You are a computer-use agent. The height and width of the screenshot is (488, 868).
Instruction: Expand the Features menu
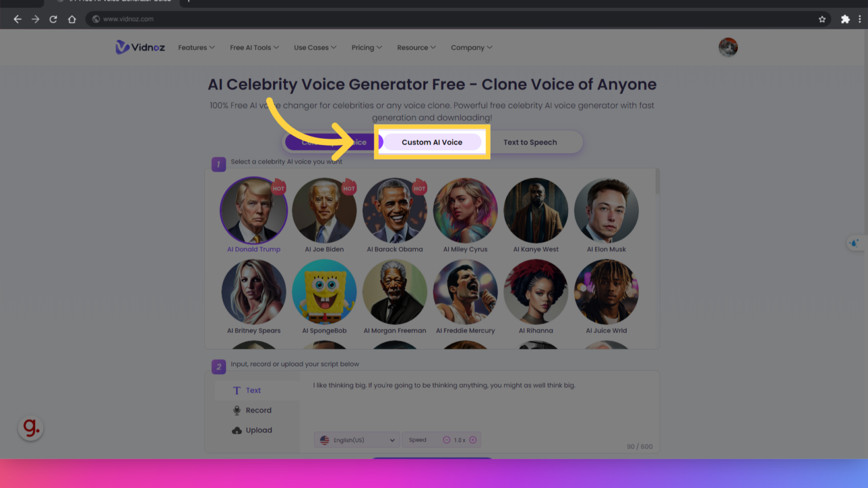[x=196, y=47]
